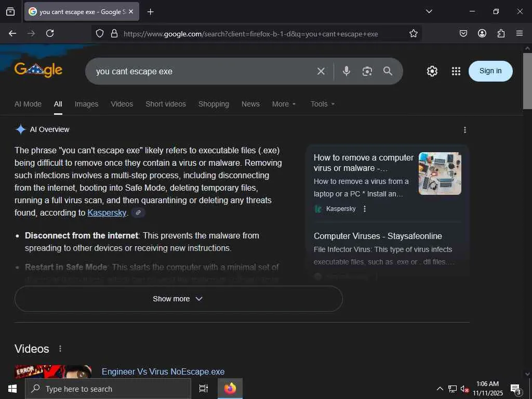Open AI Overview options menu
The height and width of the screenshot is (399, 532).
click(x=464, y=130)
